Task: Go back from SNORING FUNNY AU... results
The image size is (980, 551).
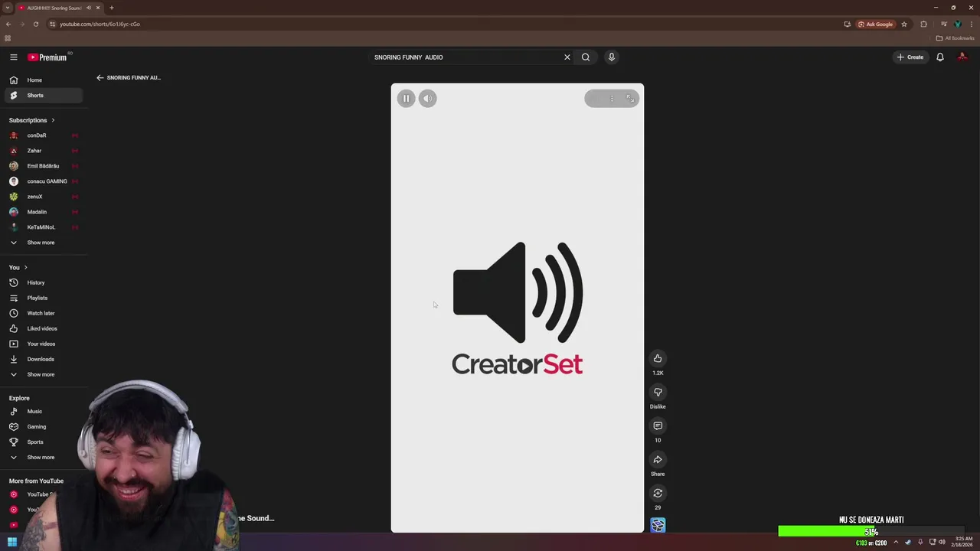Action: 100,77
